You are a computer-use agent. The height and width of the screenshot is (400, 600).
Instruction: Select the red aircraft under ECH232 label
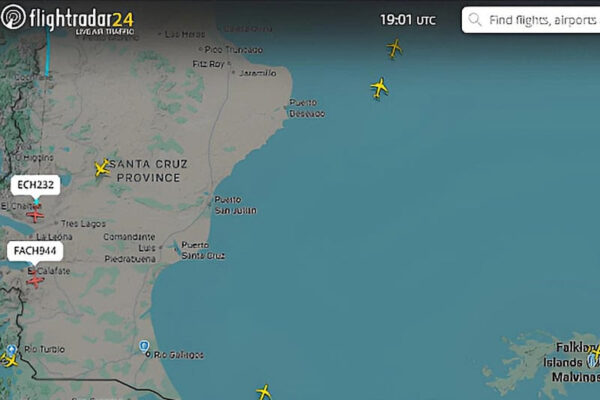pos(35,215)
